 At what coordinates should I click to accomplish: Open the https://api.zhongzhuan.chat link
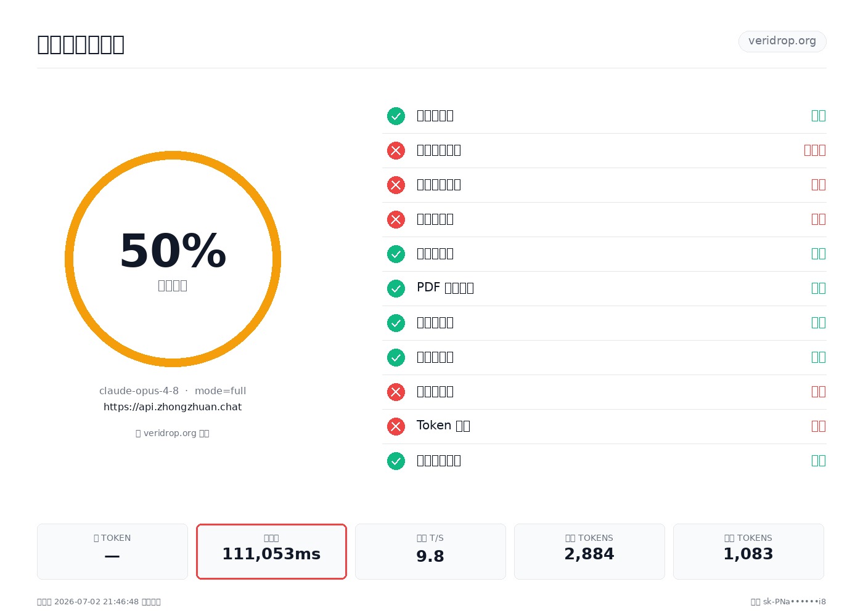pos(173,407)
